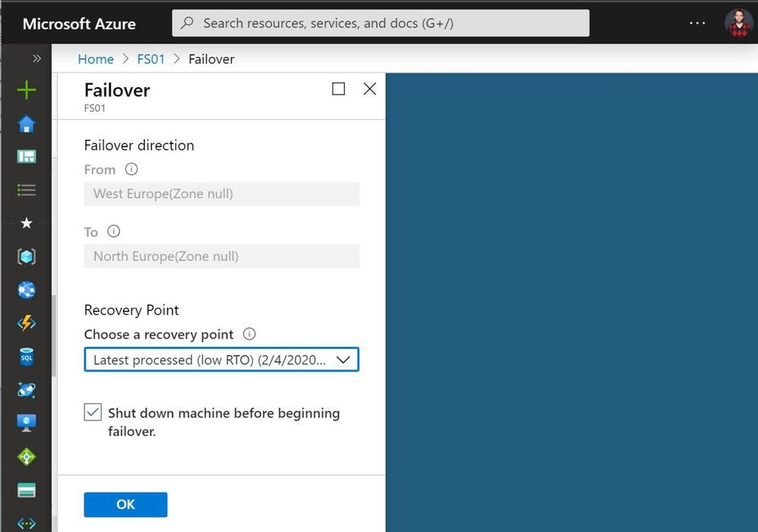Viewport: 758px width, 532px height.
Task: Open Resource groups cube icon in sidebar
Action: coord(26,257)
